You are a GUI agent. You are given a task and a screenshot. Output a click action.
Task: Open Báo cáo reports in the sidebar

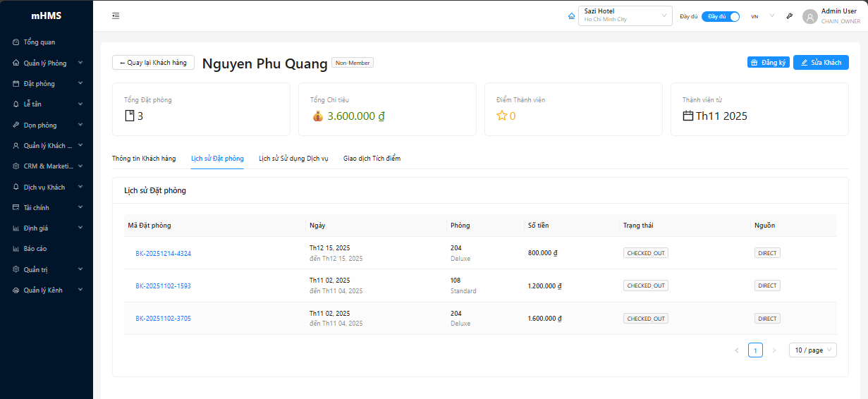pos(35,249)
